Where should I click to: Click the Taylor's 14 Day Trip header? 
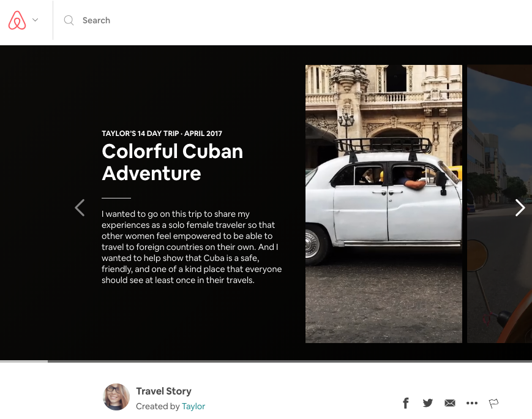pos(161,133)
